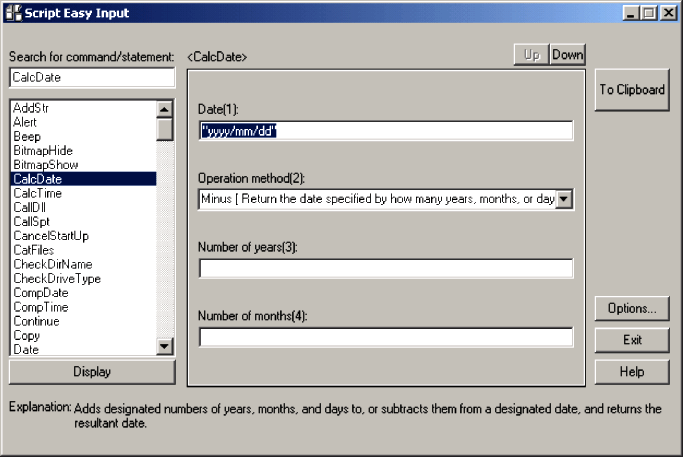
Task: Select Copy in the command list
Action: [x=83, y=335]
